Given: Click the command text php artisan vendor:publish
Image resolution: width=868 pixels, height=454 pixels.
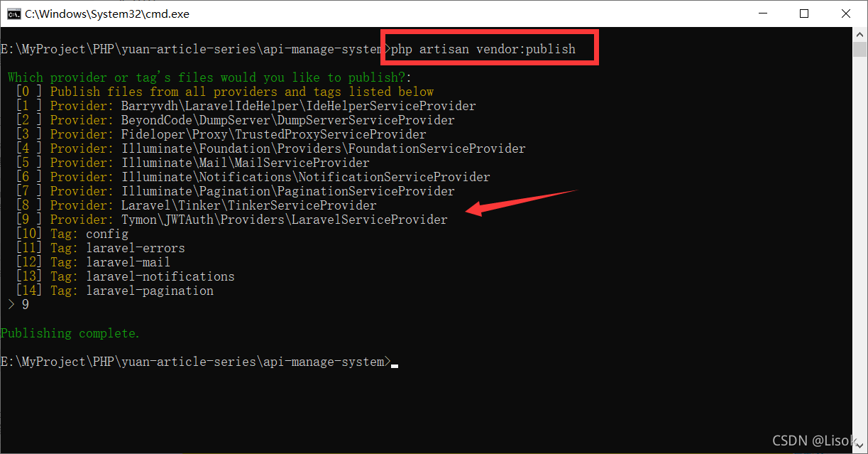Looking at the screenshot, I should point(483,49).
